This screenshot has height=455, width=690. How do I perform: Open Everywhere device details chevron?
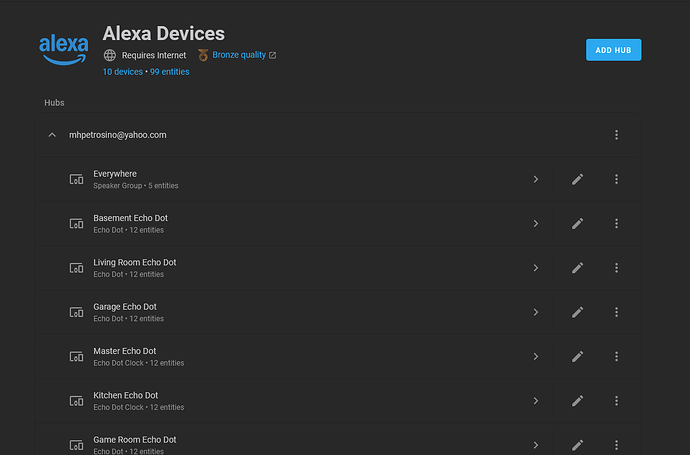tap(536, 179)
